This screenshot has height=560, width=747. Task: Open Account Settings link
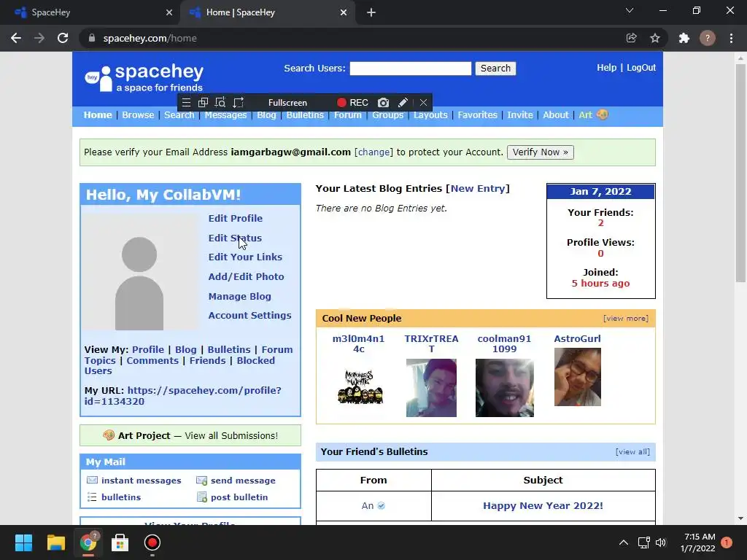249,315
